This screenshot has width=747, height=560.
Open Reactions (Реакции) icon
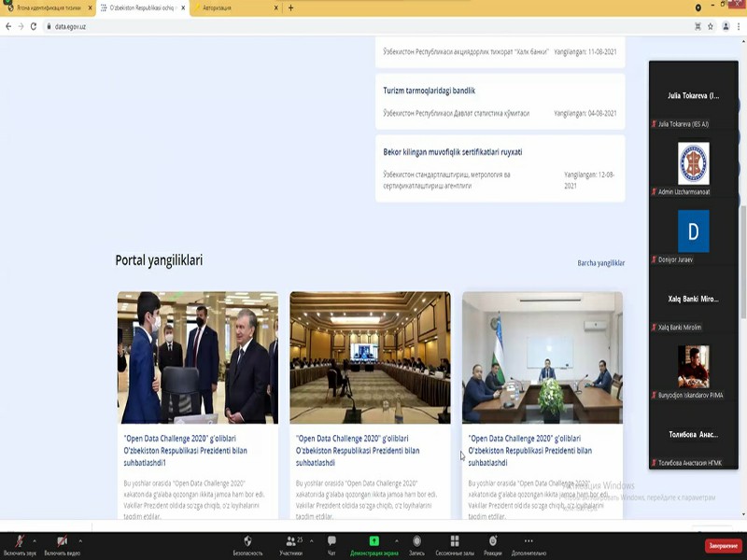click(x=493, y=542)
